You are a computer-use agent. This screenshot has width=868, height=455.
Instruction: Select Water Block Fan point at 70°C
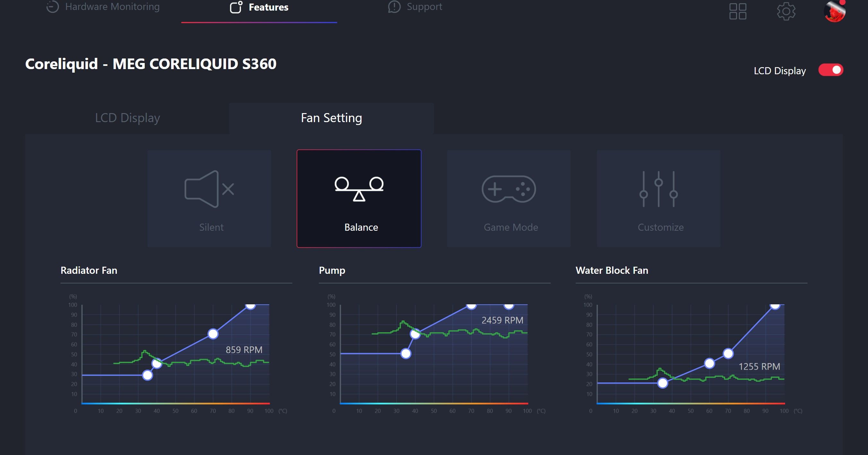(728, 353)
